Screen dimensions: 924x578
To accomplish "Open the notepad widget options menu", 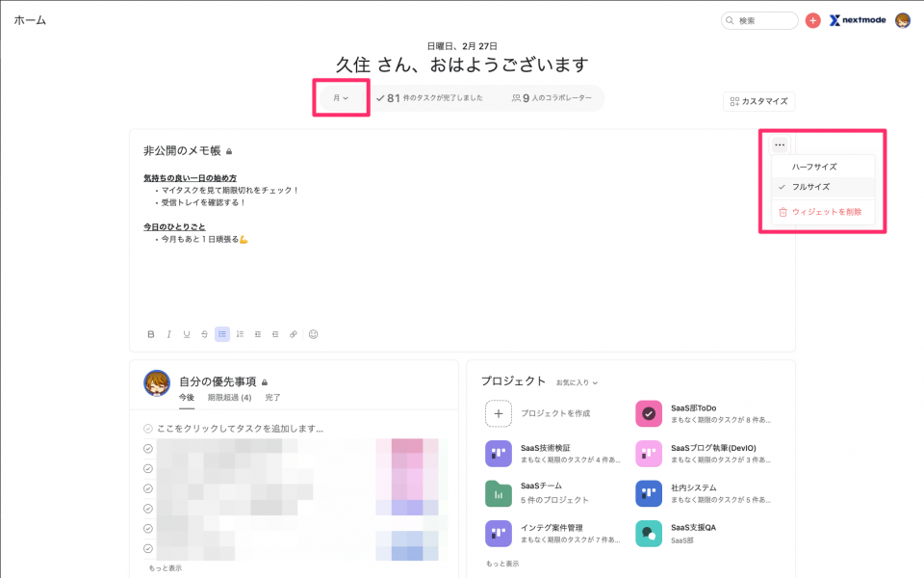I will [780, 144].
